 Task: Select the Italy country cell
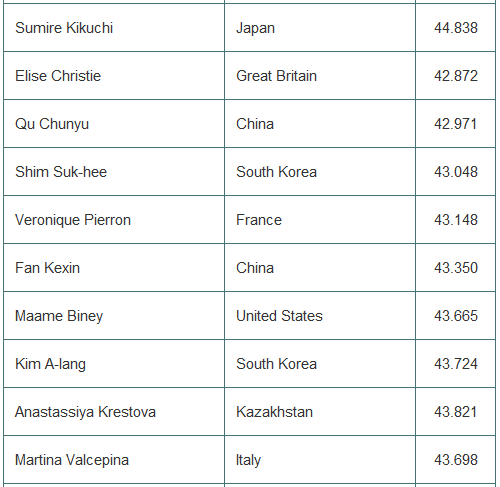pos(320,460)
